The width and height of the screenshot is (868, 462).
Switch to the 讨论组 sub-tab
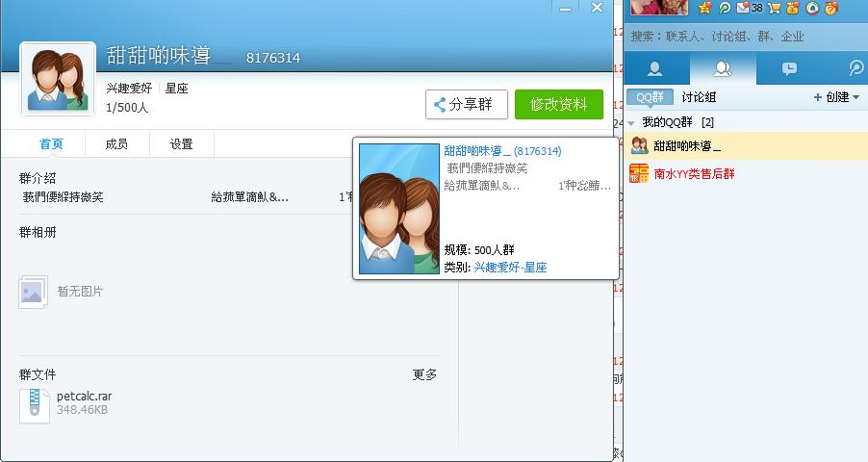click(699, 97)
